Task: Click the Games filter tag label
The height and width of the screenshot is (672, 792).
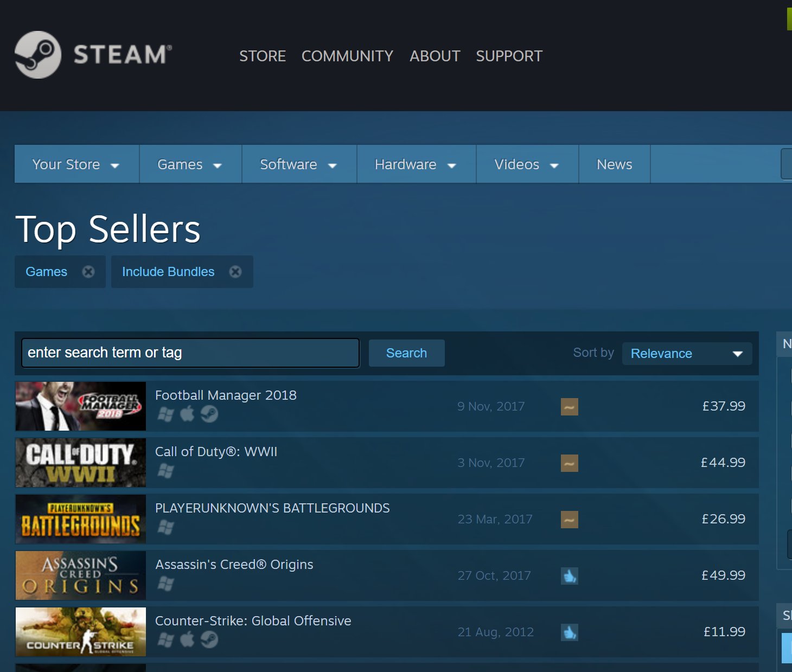Action: point(47,272)
